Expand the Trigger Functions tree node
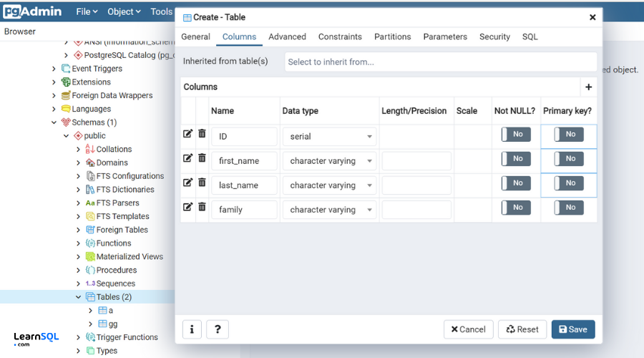 click(x=78, y=337)
